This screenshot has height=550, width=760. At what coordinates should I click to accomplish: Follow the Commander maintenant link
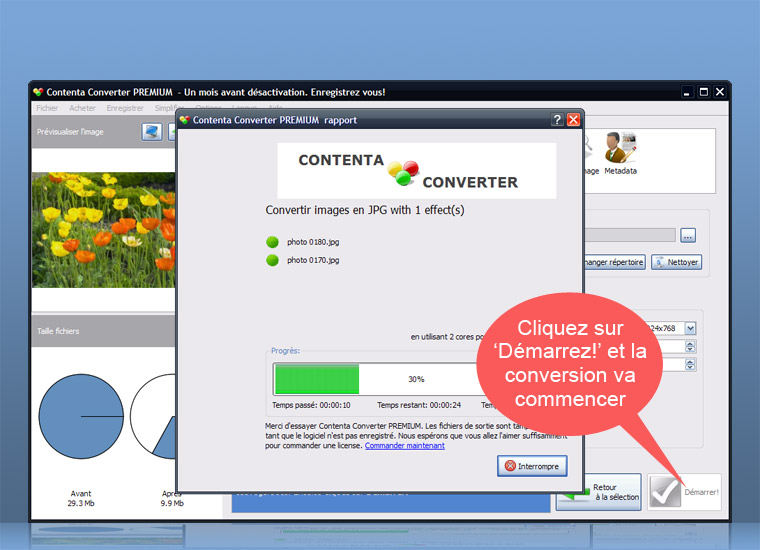tap(405, 446)
